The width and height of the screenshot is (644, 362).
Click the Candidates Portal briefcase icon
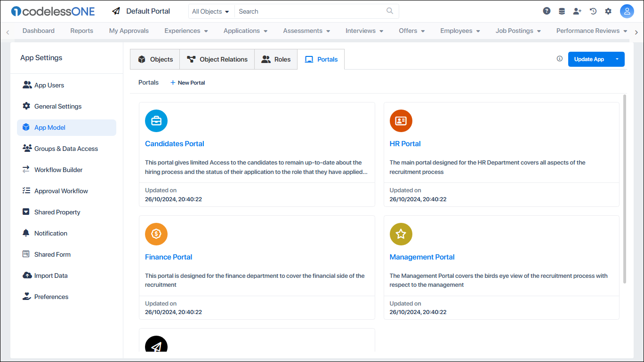[156, 121]
